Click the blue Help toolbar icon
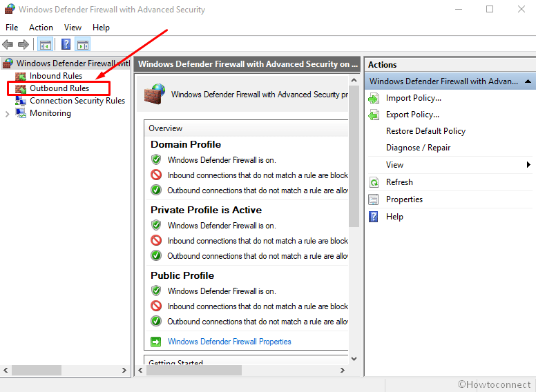Image resolution: width=536 pixels, height=392 pixels. (66, 45)
